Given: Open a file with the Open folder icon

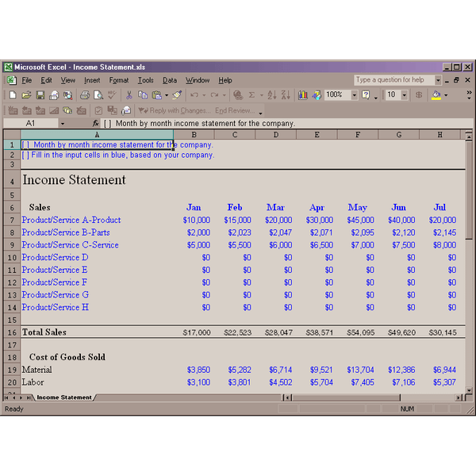Looking at the screenshot, I should point(26,95).
